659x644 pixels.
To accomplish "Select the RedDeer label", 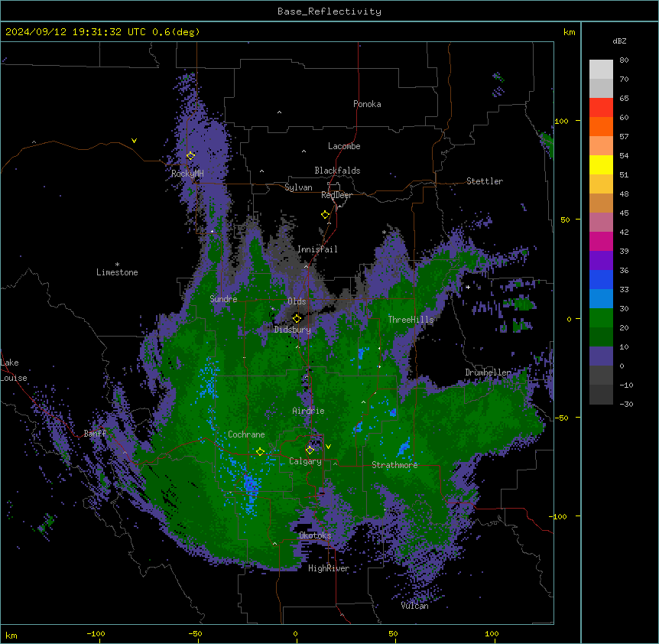I will coord(336,195).
